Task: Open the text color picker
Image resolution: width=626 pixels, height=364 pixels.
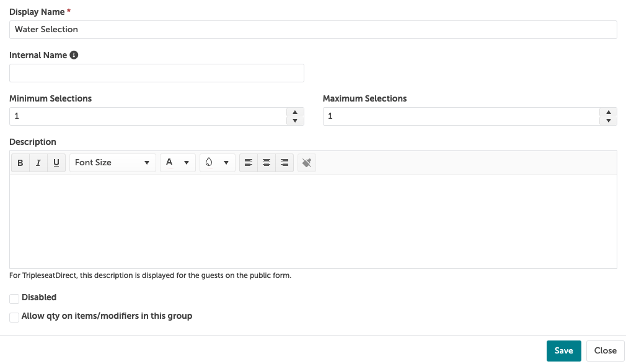Action: pos(178,163)
